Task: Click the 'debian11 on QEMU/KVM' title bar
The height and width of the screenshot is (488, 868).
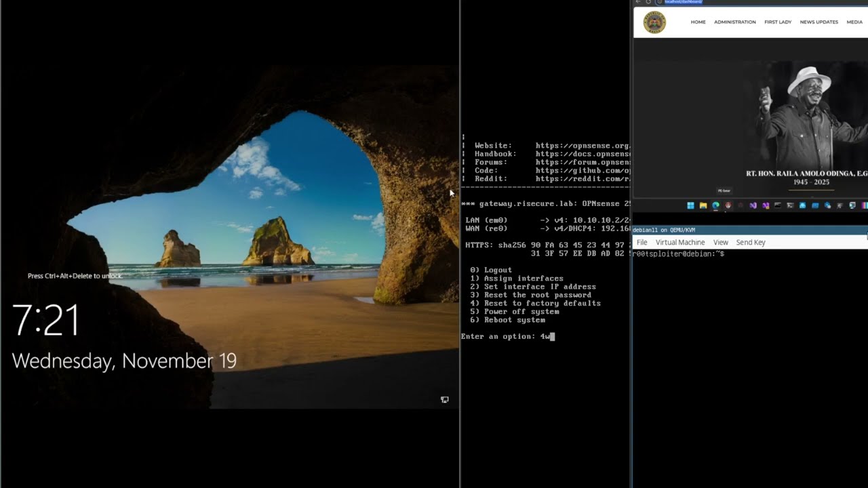Action: tap(749, 230)
